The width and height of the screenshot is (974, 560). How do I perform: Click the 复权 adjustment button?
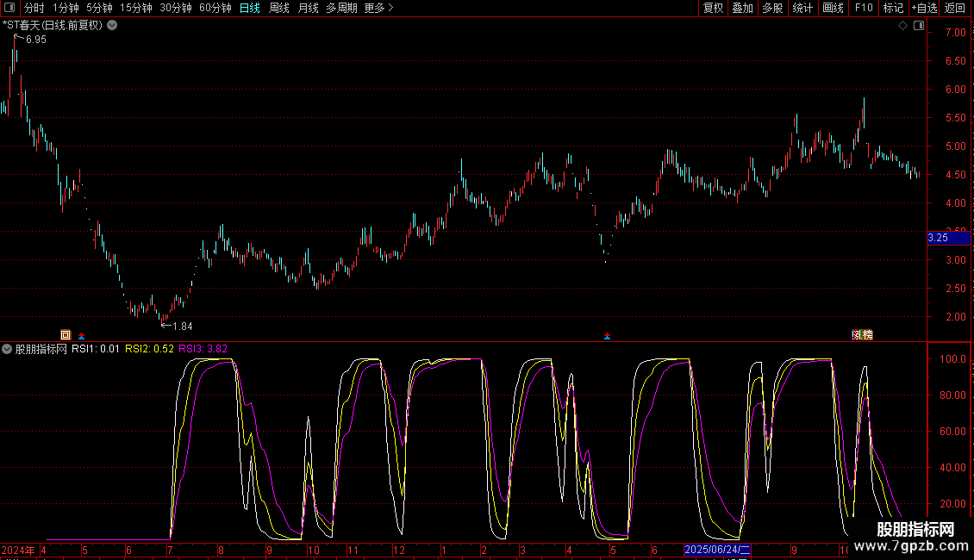tap(713, 9)
